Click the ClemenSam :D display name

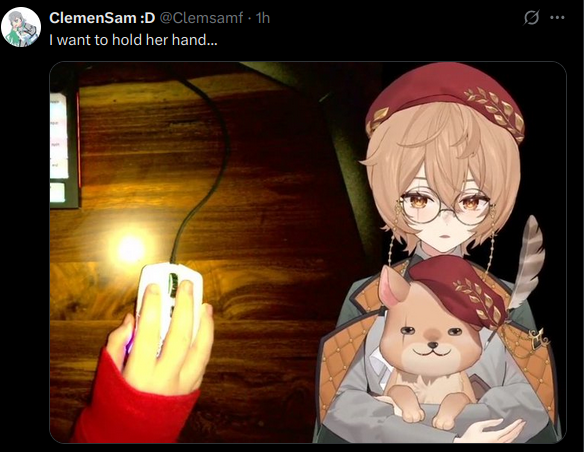point(102,17)
